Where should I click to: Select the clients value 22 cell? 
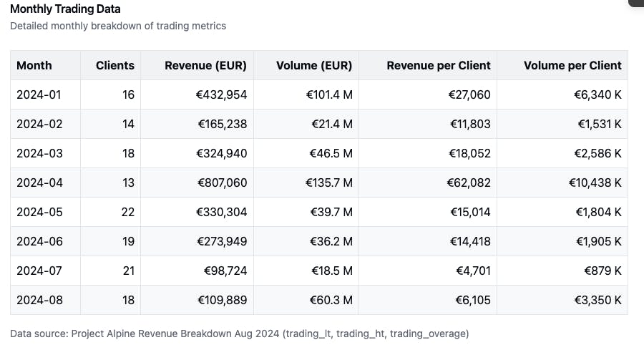[128, 212]
